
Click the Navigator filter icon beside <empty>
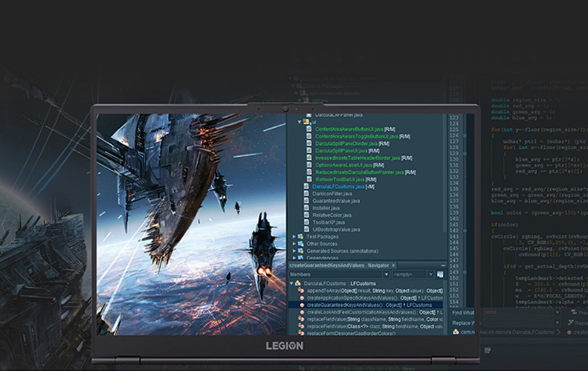point(441,275)
